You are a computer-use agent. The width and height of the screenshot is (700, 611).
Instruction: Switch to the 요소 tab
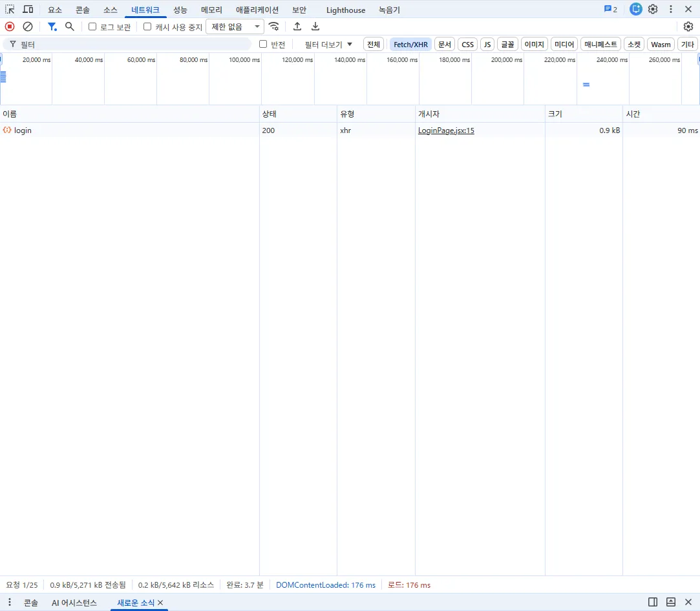[55, 10]
